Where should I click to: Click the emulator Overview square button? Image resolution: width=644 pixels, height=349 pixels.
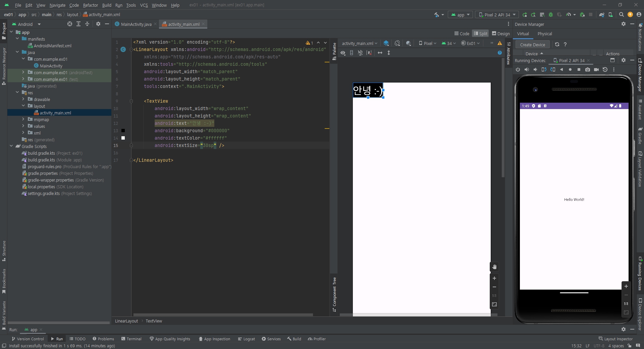pos(579,69)
